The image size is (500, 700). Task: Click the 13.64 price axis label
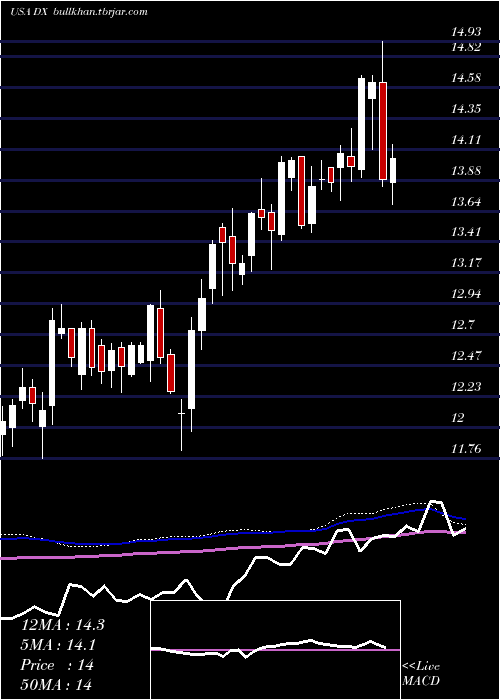pos(466,202)
